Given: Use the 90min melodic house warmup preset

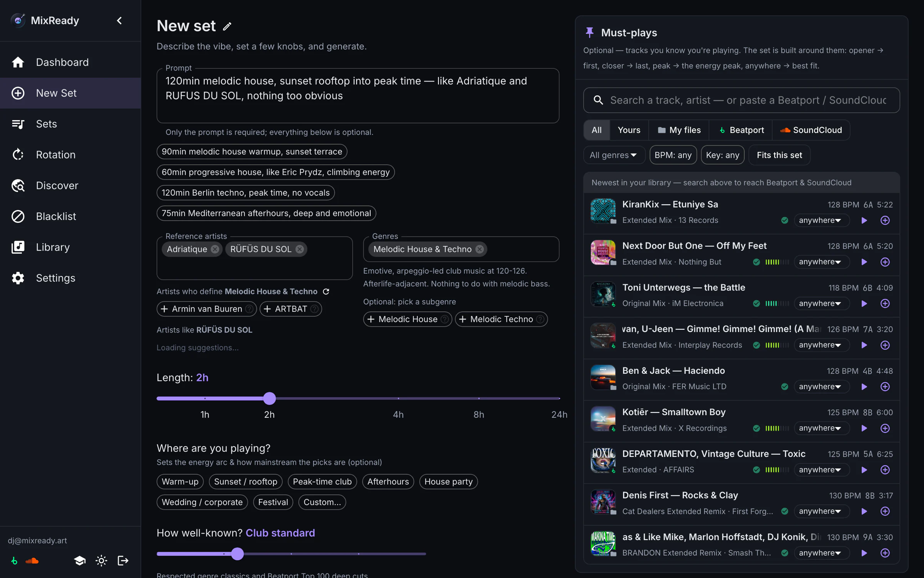Looking at the screenshot, I should [252, 152].
